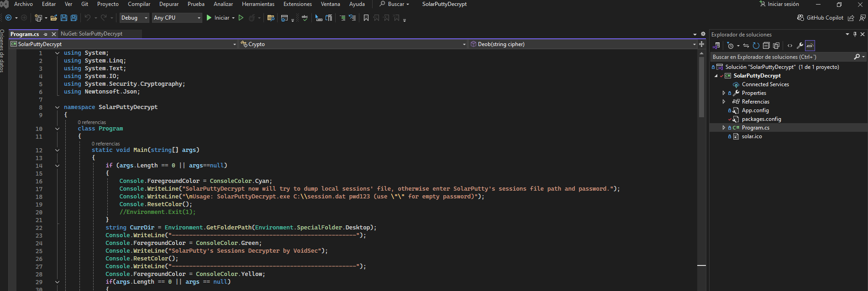Click the Buscar search button
The width and height of the screenshot is (868, 291).
[x=394, y=4]
